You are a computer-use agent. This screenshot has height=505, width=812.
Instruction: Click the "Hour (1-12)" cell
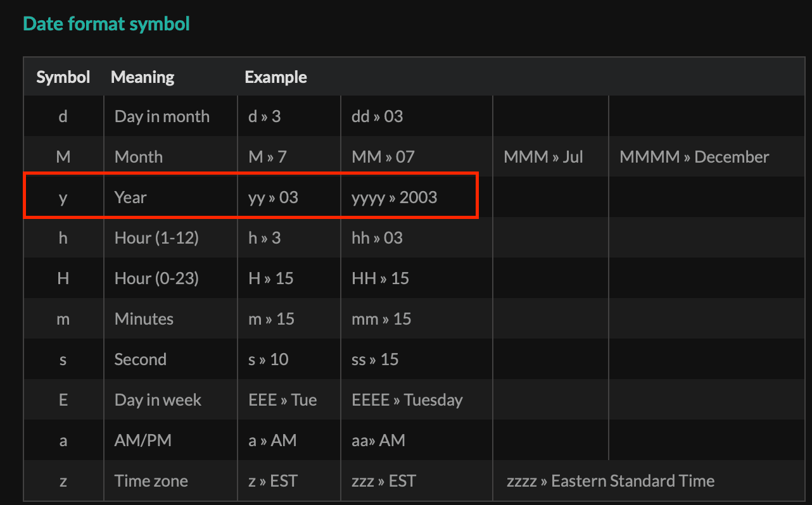pos(156,238)
